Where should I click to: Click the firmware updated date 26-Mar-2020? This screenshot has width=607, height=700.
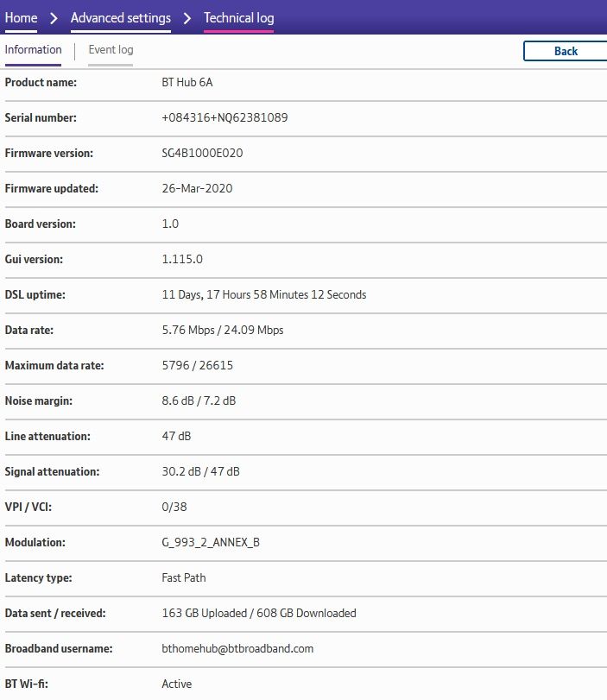(197, 188)
